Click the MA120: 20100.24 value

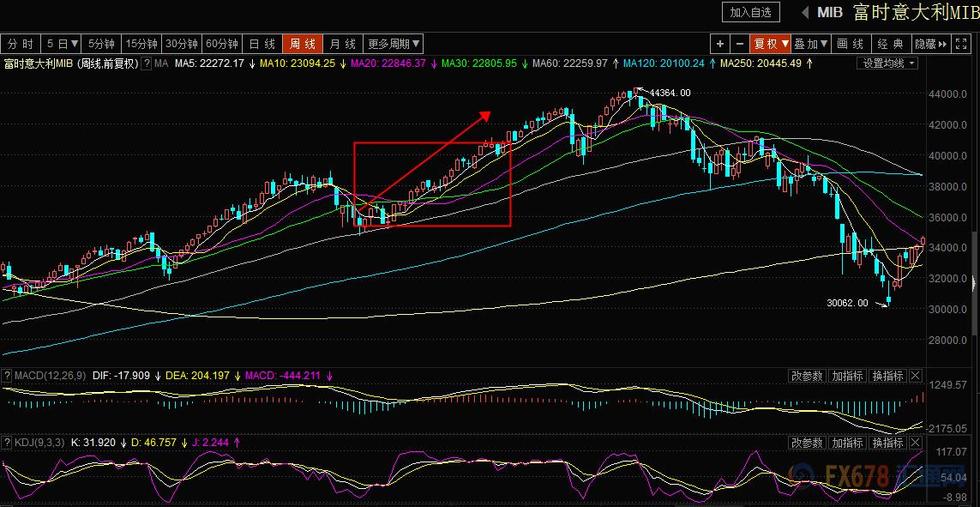point(664,63)
